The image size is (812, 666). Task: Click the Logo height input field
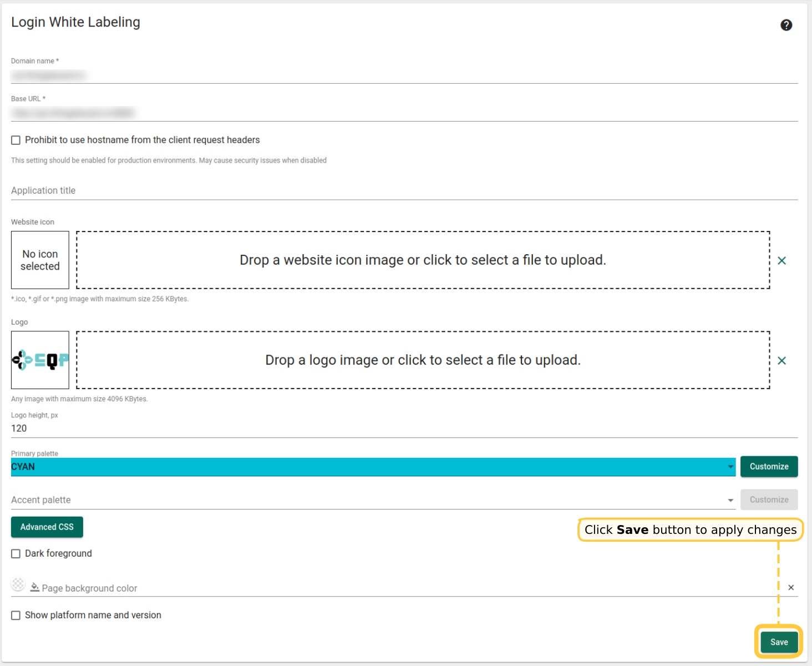[x=404, y=428]
